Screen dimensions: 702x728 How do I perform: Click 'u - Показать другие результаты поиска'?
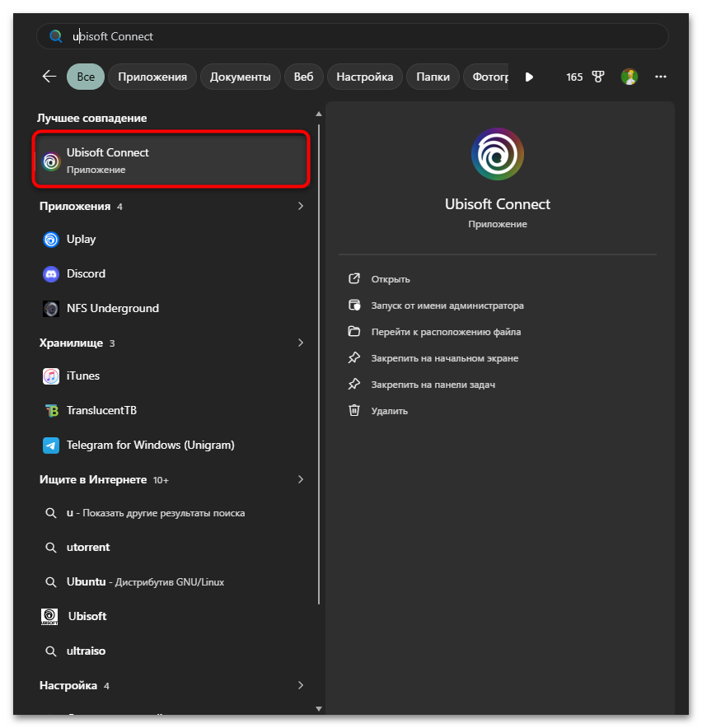click(171, 513)
